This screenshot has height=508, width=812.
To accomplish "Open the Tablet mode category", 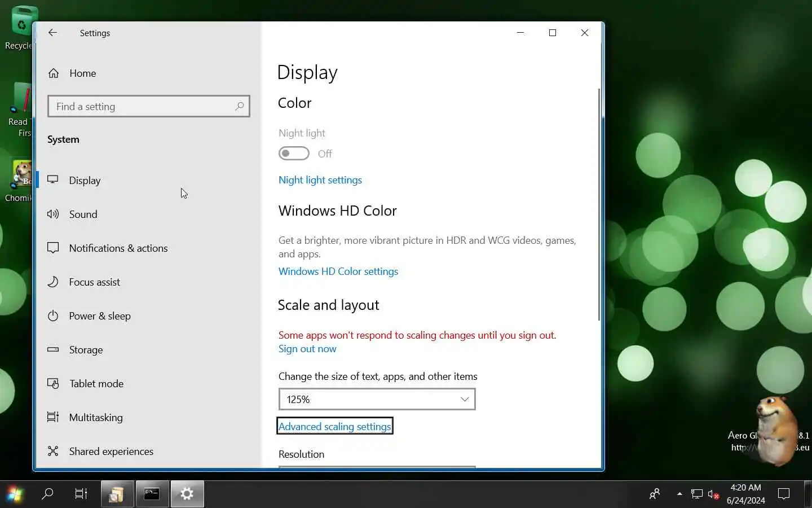I will (149, 383).
